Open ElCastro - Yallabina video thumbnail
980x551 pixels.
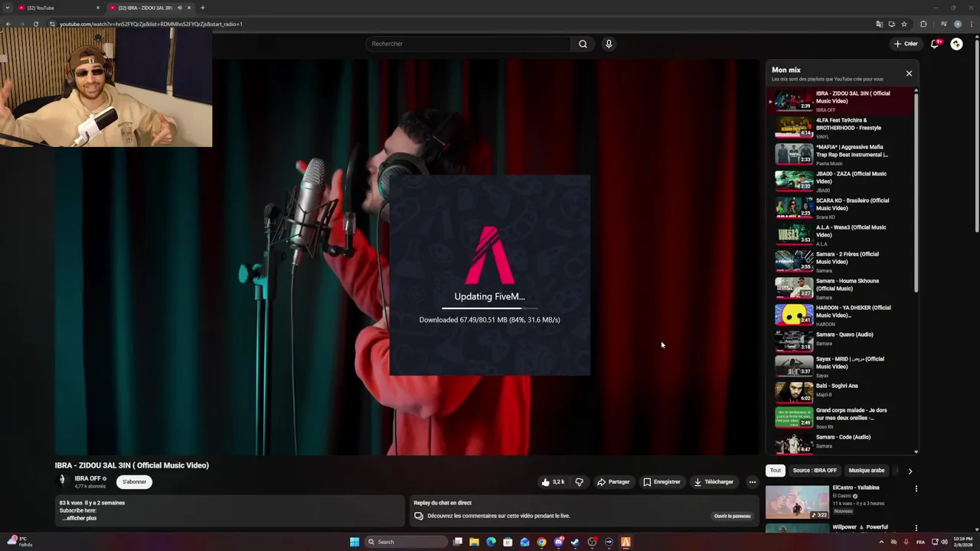[x=797, y=502]
